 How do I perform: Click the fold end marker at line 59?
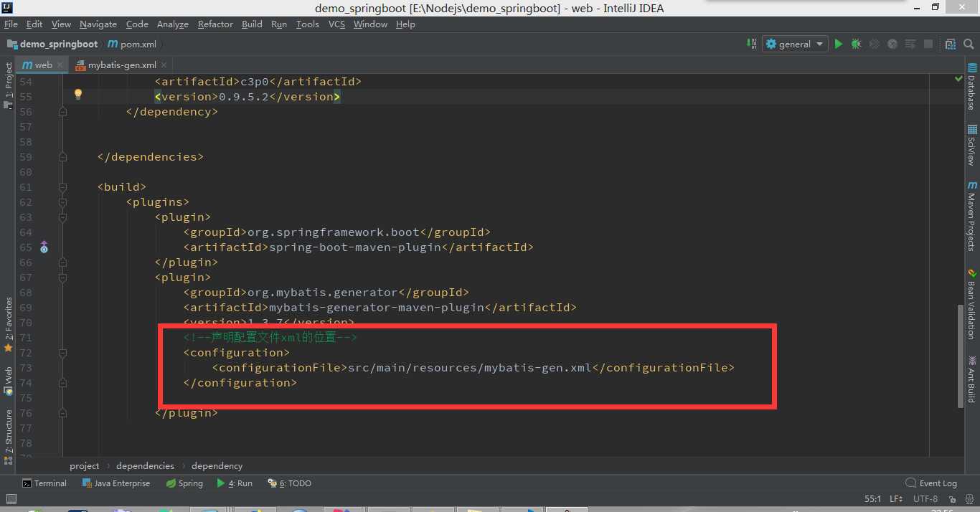click(62, 157)
